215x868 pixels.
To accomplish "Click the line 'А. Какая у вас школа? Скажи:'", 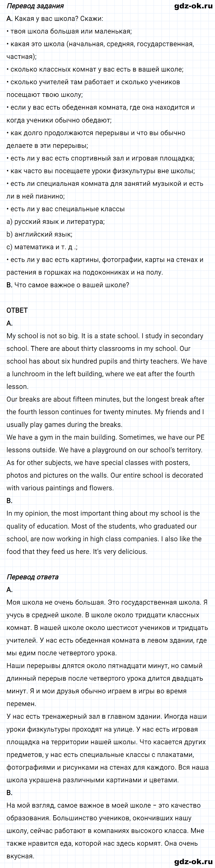I will (55, 19).
